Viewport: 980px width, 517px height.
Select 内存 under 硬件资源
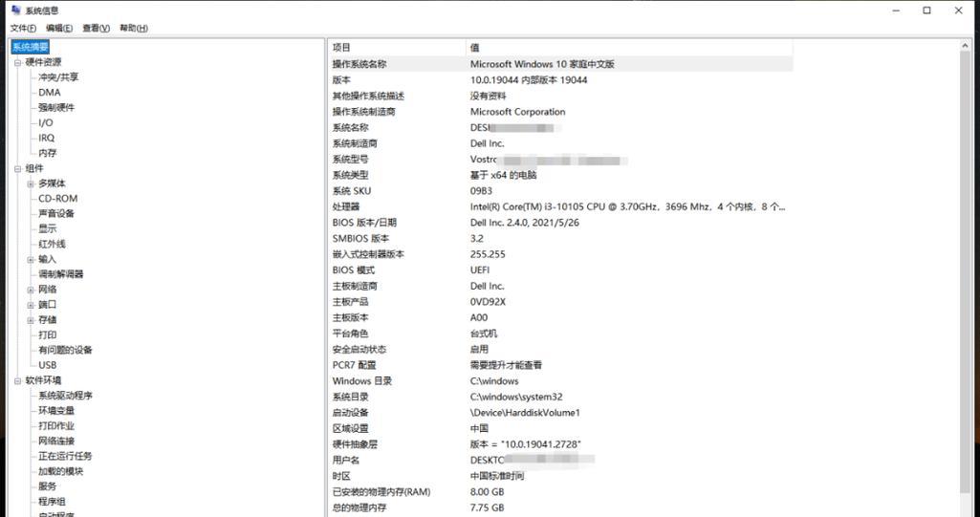point(48,153)
